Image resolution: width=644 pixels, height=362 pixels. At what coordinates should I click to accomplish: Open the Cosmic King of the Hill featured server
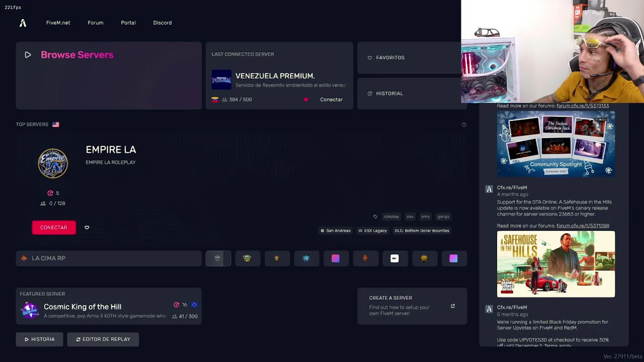pos(109,306)
